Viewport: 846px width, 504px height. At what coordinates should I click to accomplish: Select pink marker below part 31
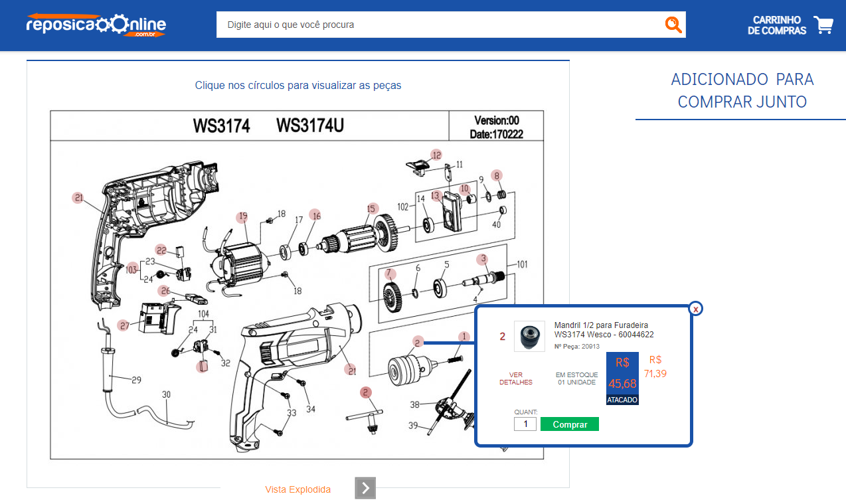pos(203,366)
